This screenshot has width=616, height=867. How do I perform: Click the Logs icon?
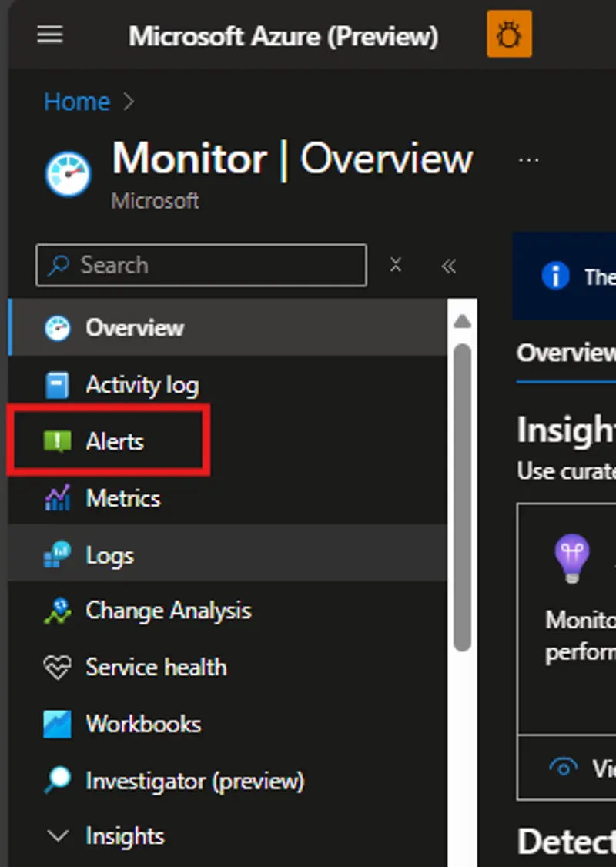click(58, 554)
